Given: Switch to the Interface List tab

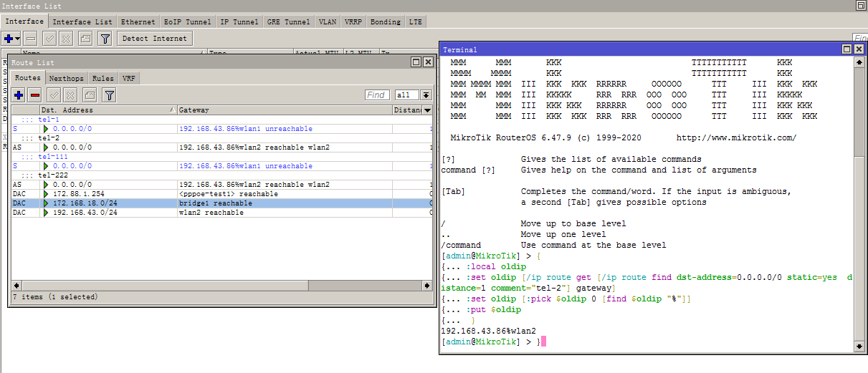Looking at the screenshot, I should (x=82, y=22).
